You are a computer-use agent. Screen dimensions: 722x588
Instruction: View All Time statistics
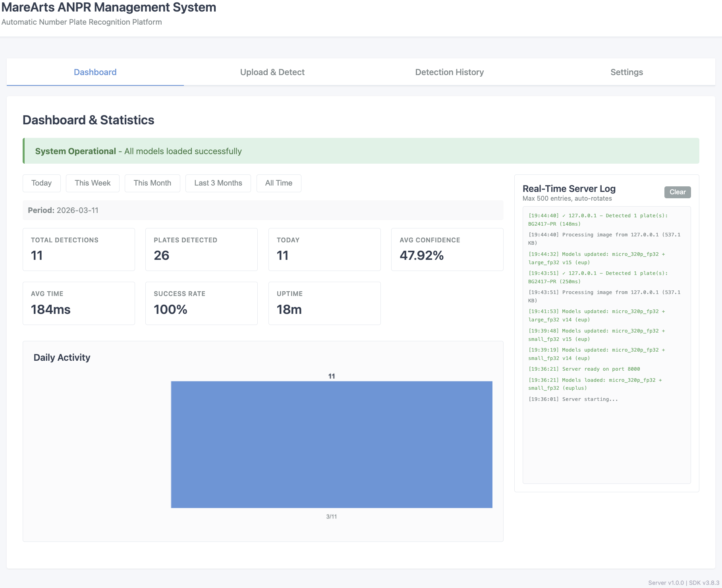click(x=278, y=183)
